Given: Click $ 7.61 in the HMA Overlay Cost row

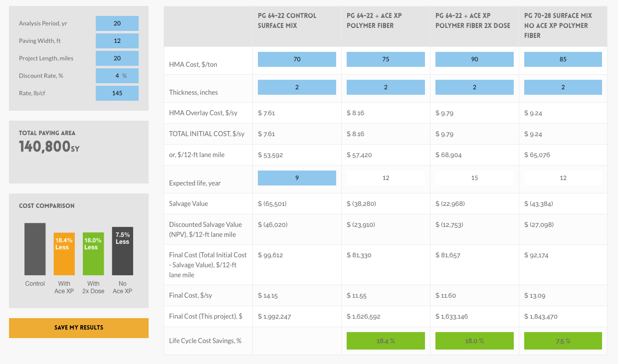Looking at the screenshot, I should (266, 113).
